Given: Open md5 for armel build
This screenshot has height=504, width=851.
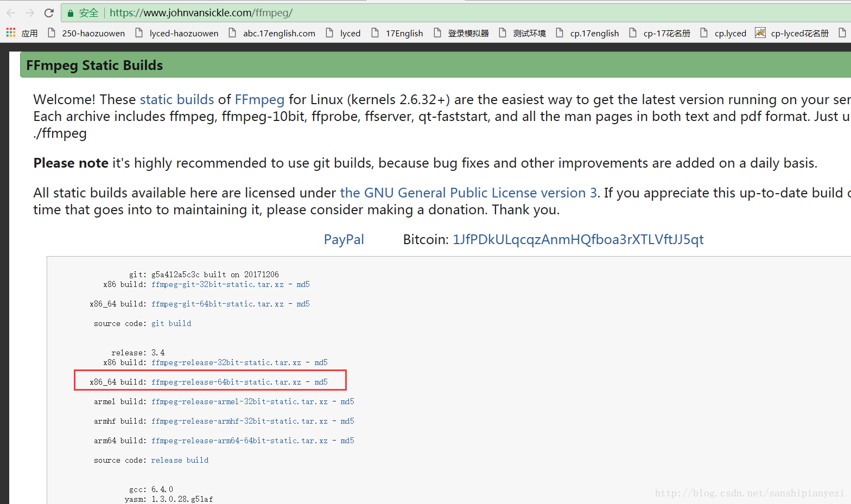Looking at the screenshot, I should pyautogui.click(x=347, y=401).
